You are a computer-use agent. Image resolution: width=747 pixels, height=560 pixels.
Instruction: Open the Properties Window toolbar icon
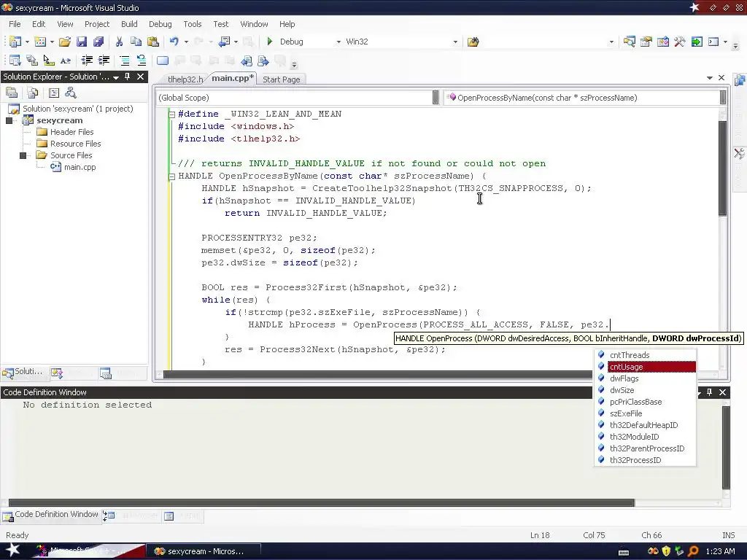pos(646,42)
